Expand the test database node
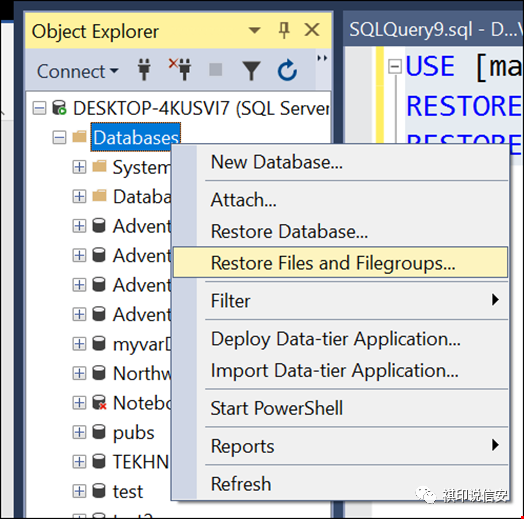Viewport: 524px width, 519px height. [x=79, y=491]
